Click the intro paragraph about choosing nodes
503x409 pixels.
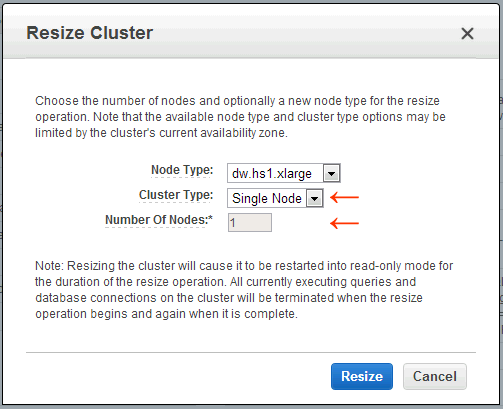(240, 117)
